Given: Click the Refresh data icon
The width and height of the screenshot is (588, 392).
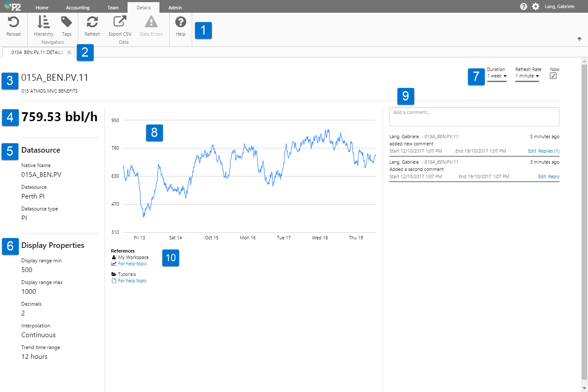Looking at the screenshot, I should tap(92, 23).
